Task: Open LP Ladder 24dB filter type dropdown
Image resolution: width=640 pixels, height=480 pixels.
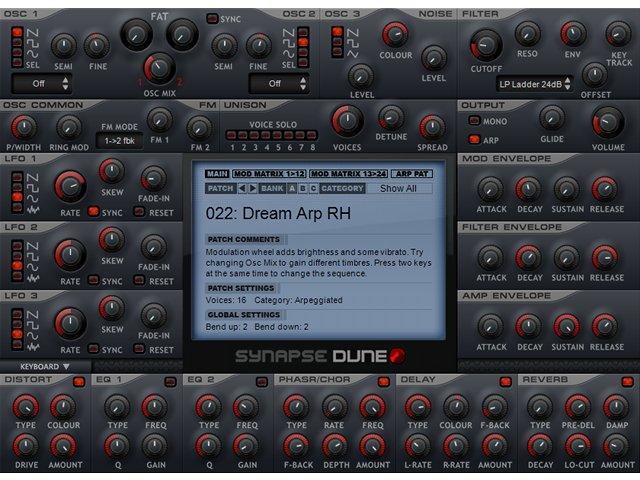Action: click(x=534, y=84)
